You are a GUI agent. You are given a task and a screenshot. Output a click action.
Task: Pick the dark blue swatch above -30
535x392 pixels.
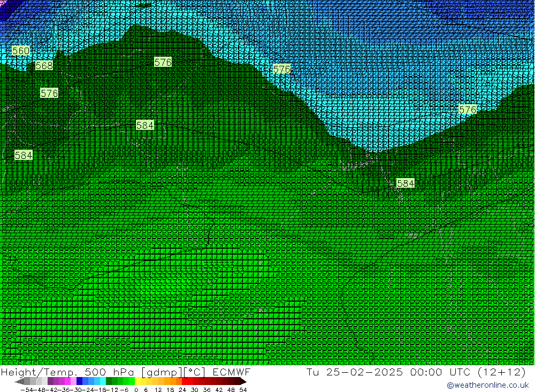pos(80,381)
